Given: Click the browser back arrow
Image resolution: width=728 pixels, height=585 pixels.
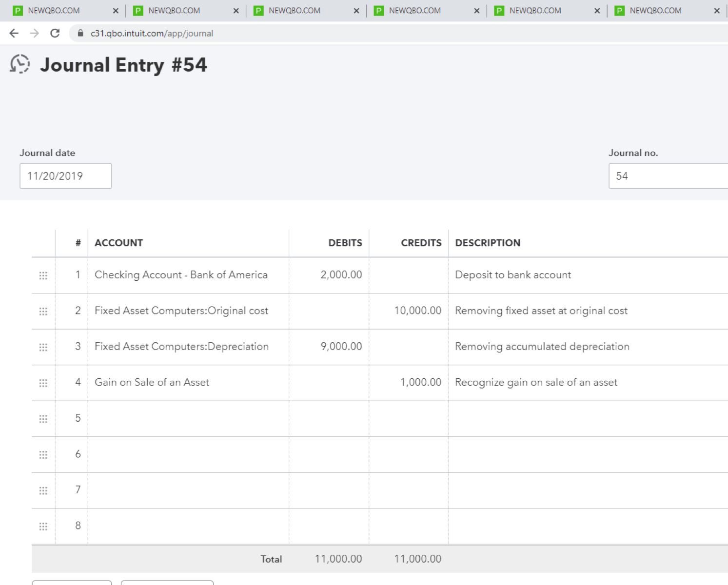Looking at the screenshot, I should (14, 33).
